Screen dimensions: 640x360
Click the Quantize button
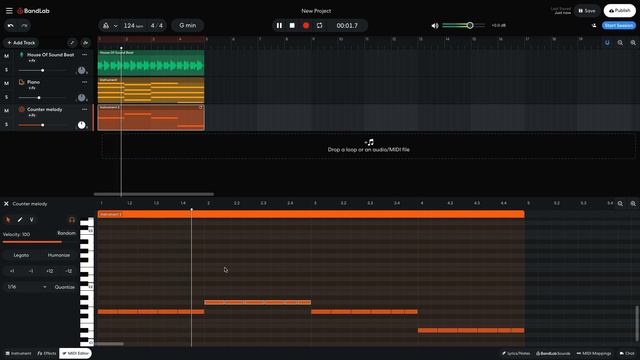[64, 287]
